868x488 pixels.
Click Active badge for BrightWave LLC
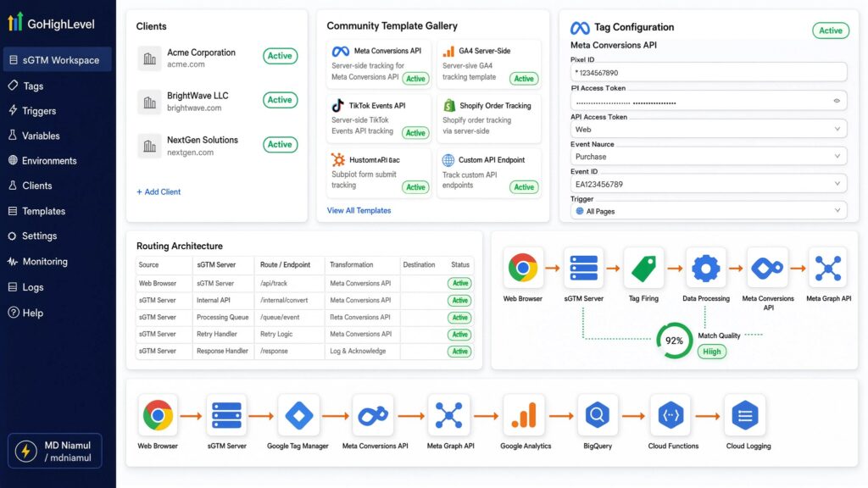280,100
